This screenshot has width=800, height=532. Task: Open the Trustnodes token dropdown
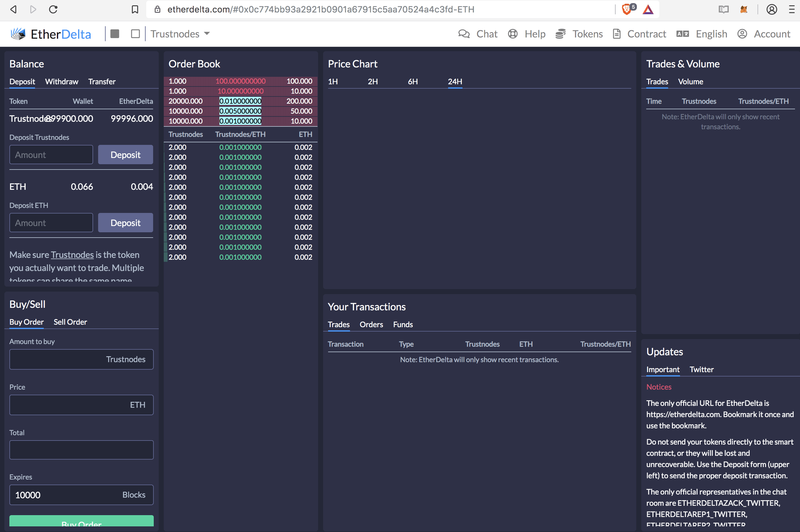tap(180, 34)
